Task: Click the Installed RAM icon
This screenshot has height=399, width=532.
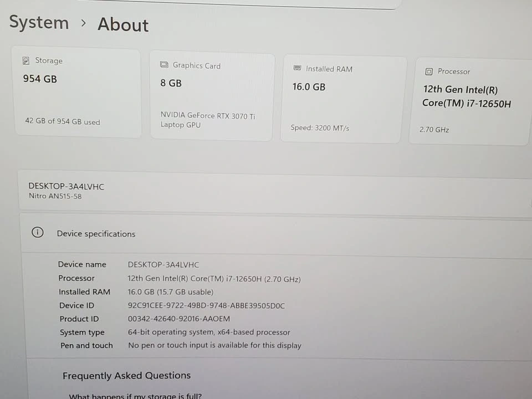Action: point(296,69)
